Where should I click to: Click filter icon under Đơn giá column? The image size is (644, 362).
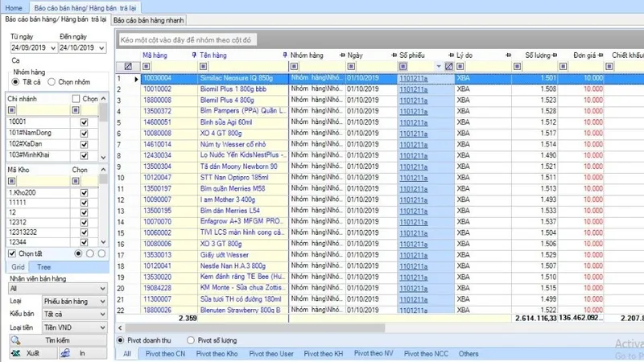click(x=562, y=66)
